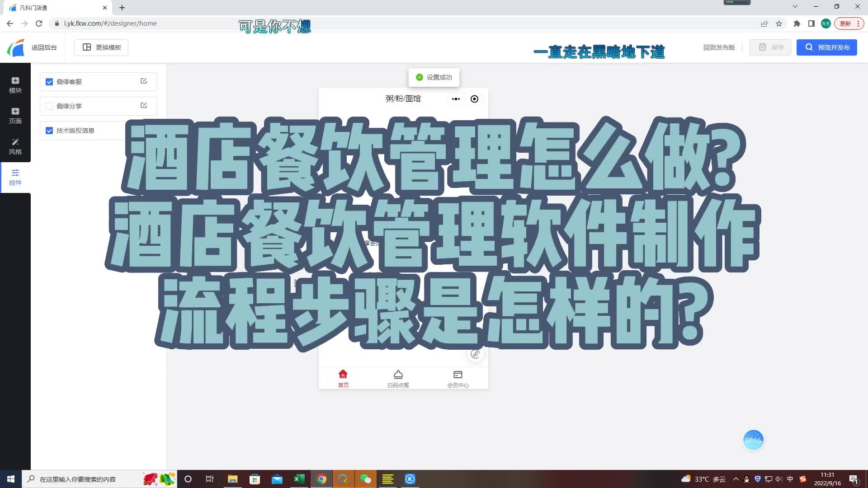Image resolution: width=868 pixels, height=488 pixels.
Task: Select the 控件 (controls) sidebar tab
Action: point(15,177)
